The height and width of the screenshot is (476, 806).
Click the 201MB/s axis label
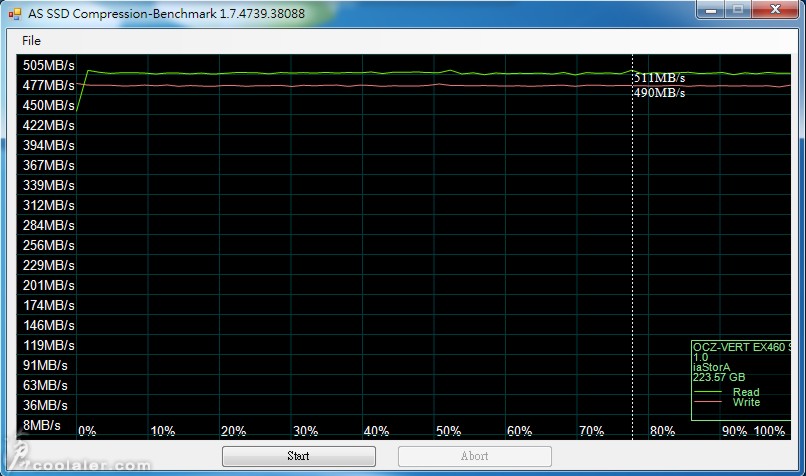point(48,285)
